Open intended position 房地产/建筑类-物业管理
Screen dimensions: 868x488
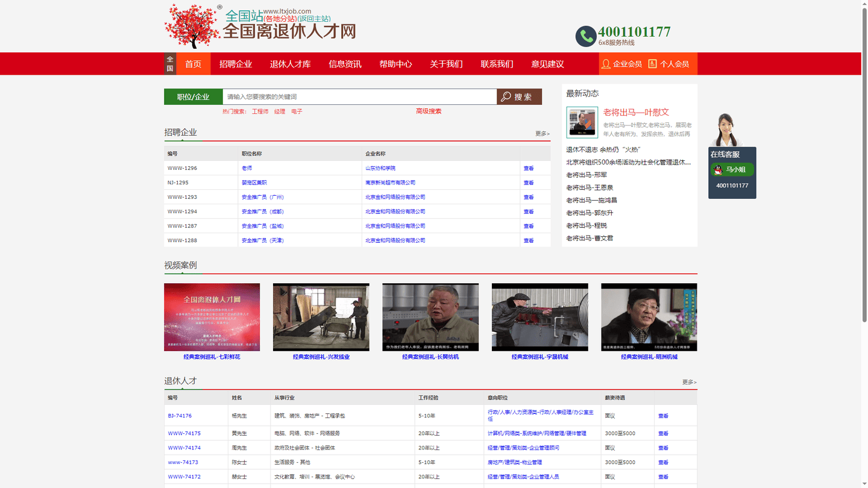[515, 462]
